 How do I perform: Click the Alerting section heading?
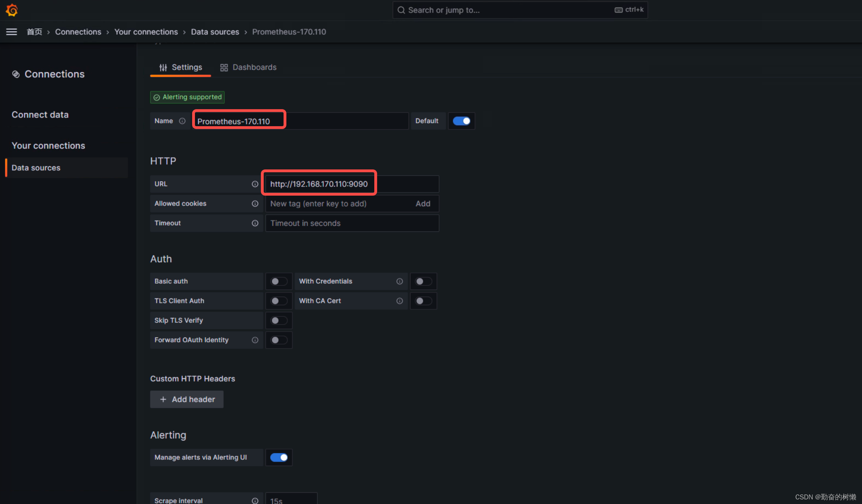168,435
